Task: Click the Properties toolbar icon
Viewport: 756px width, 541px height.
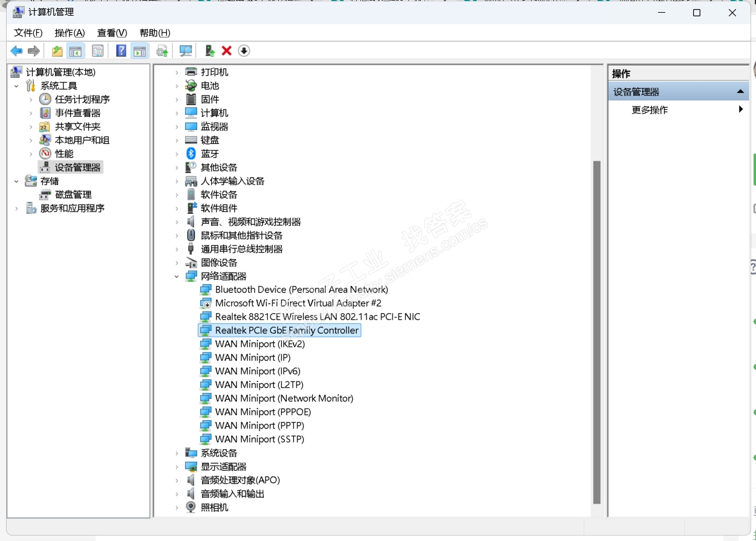Action: coord(97,51)
